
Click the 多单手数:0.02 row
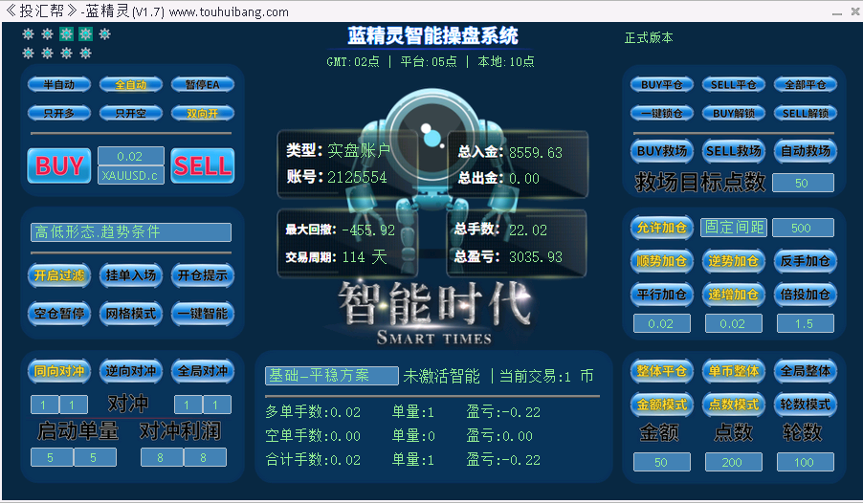[x=313, y=412]
